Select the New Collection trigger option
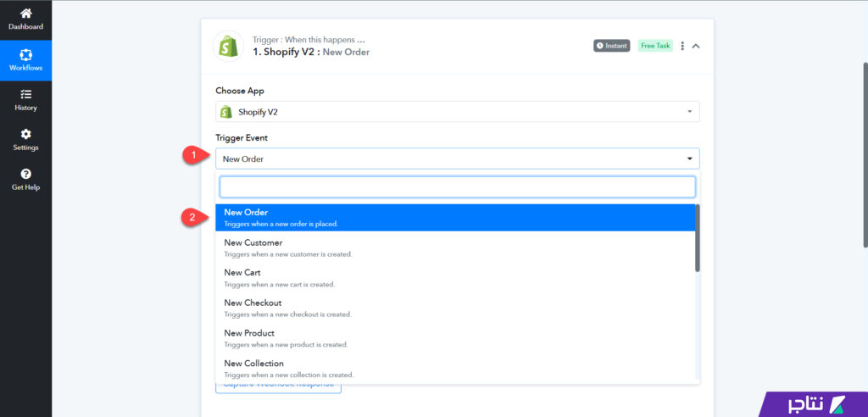 pyautogui.click(x=455, y=369)
